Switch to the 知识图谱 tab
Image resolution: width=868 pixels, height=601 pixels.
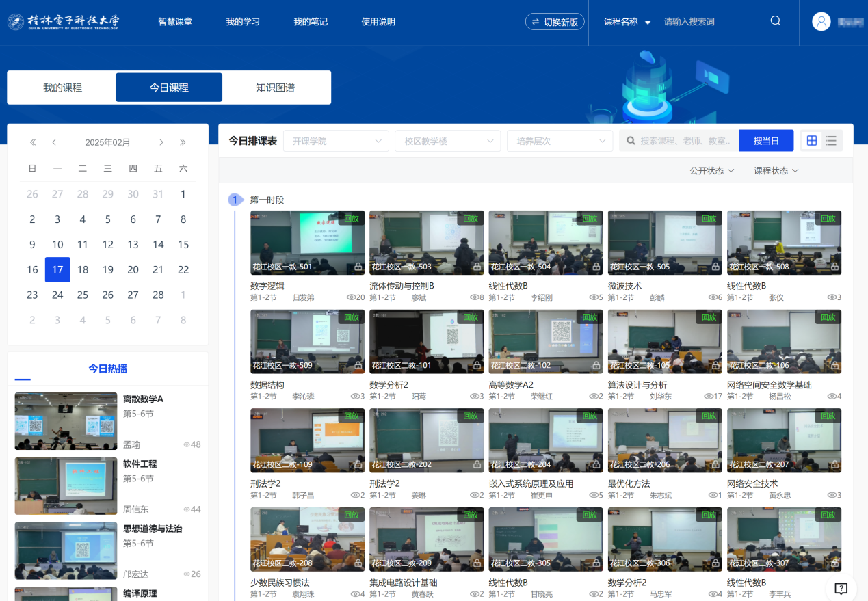coord(275,88)
